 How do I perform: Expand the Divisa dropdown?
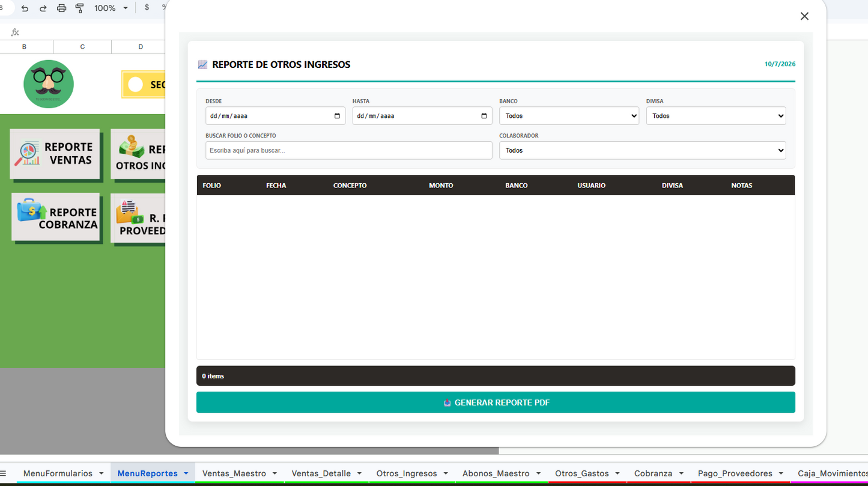(x=716, y=116)
